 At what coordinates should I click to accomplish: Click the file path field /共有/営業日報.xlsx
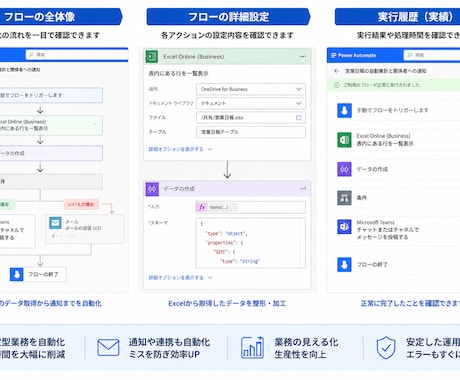(x=251, y=118)
